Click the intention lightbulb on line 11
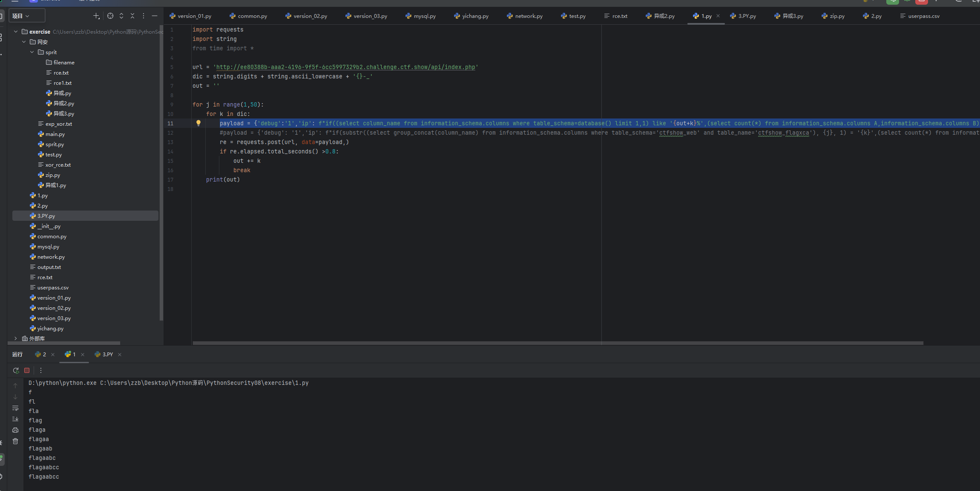The height and width of the screenshot is (491, 980). 198,123
